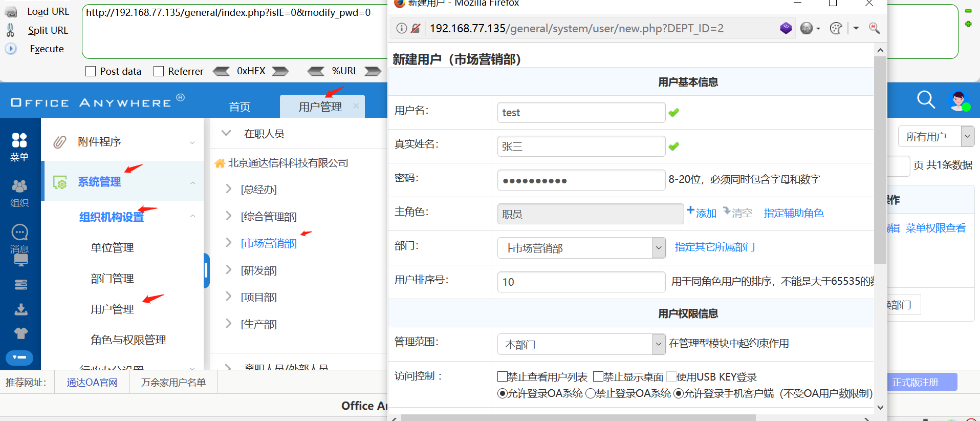Expand the [总经办] tree node

coord(228,189)
